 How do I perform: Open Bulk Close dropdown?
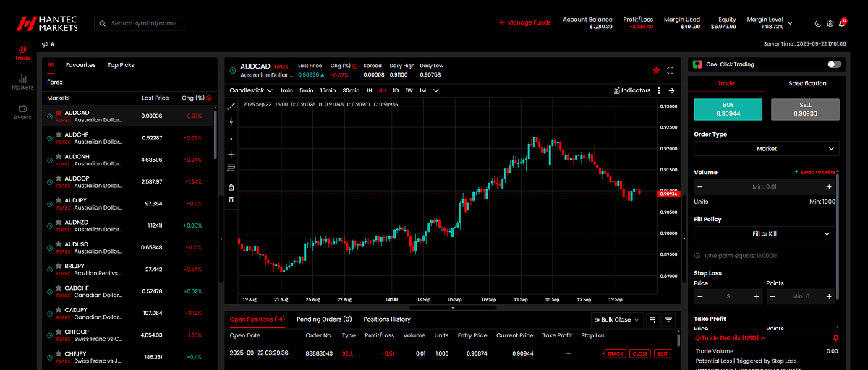616,319
